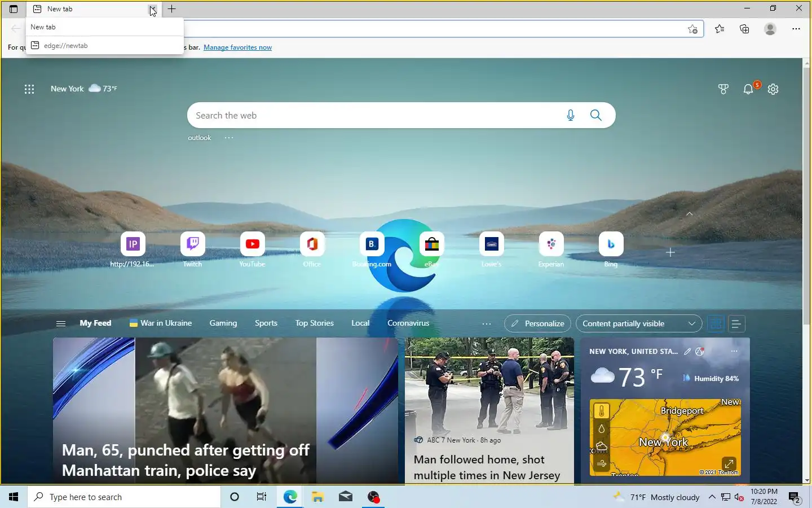Click the Manage favorites now link
Image resolution: width=812 pixels, height=508 pixels.
(237, 47)
